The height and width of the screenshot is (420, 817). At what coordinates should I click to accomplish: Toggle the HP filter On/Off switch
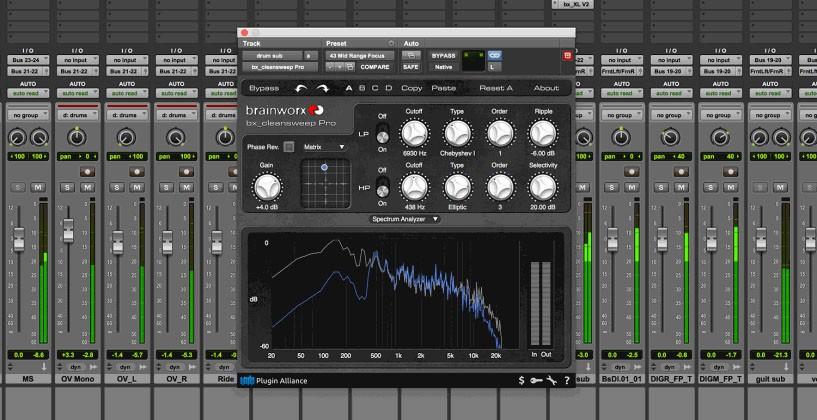click(x=381, y=186)
